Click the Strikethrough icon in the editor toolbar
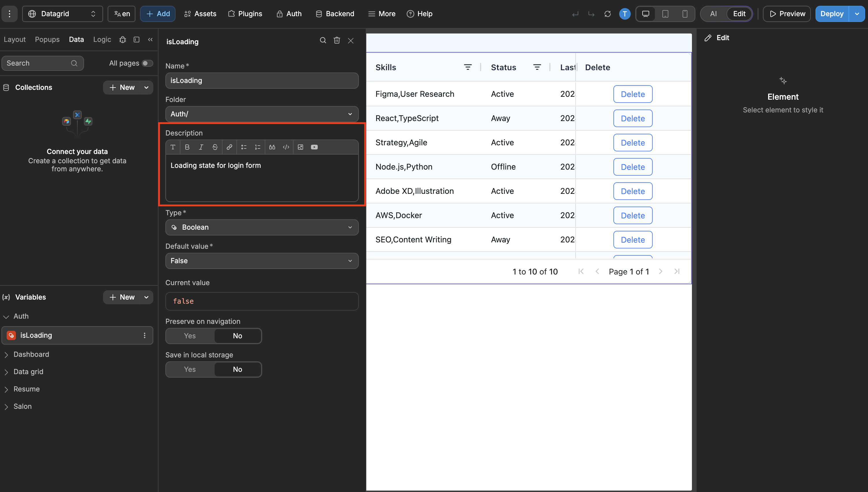 click(x=215, y=147)
